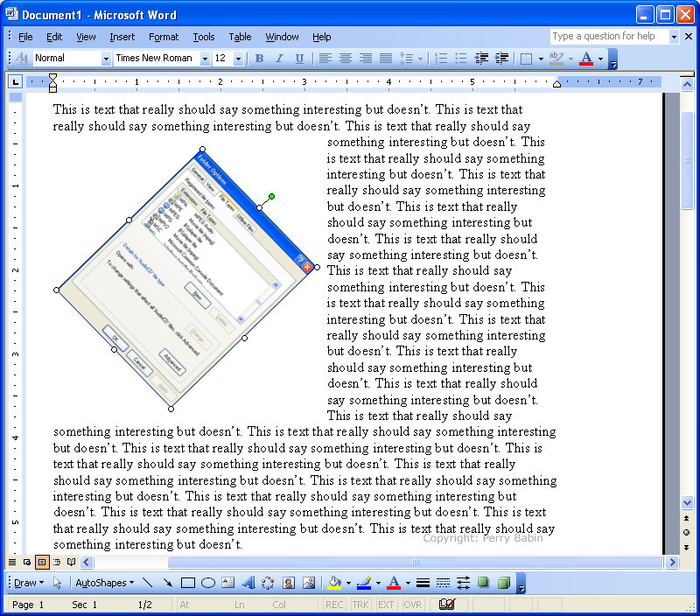Viewport: 700px width, 616px height.
Task: Switch to Outline view
Action: click(57, 562)
